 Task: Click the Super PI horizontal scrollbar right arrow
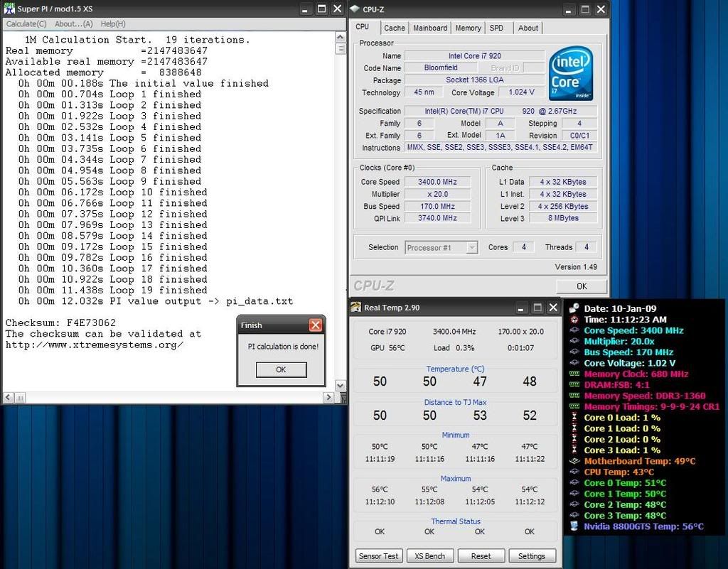point(328,397)
